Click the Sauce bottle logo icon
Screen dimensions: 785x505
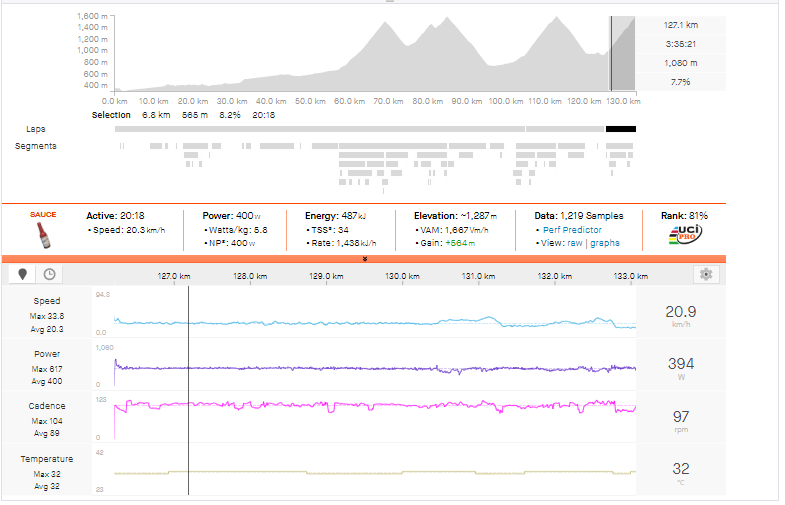42,235
